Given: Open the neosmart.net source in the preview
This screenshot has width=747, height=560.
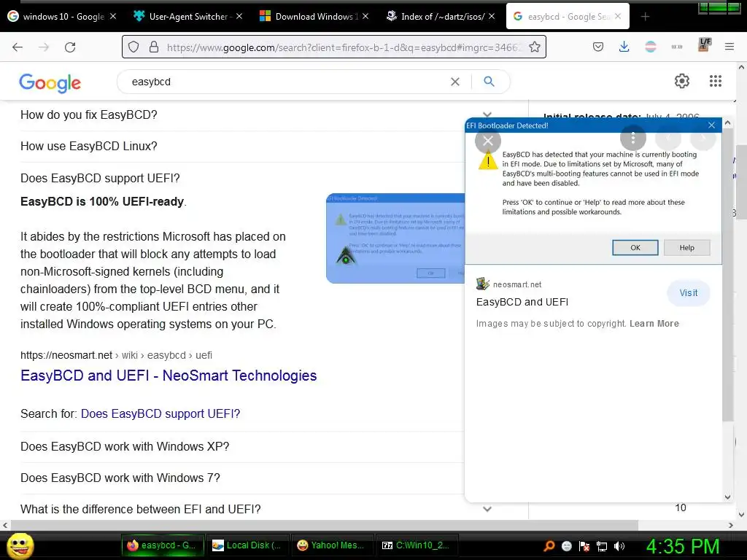Looking at the screenshot, I should click(x=517, y=285).
